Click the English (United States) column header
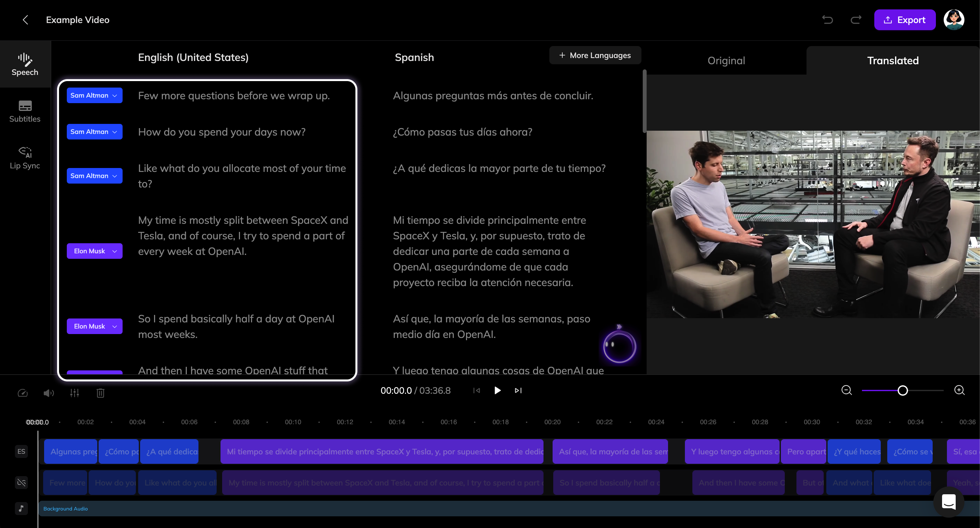The height and width of the screenshot is (528, 980). coord(193,57)
